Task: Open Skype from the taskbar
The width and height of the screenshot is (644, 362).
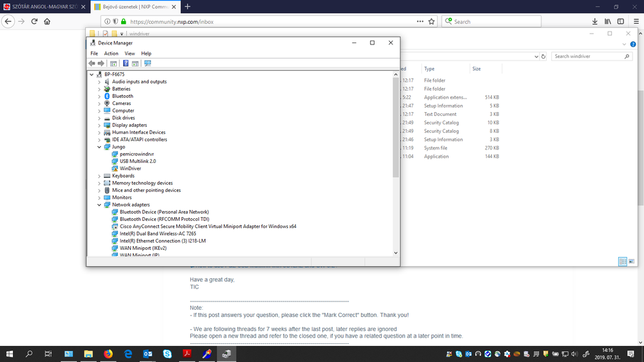Action: click(x=167, y=354)
